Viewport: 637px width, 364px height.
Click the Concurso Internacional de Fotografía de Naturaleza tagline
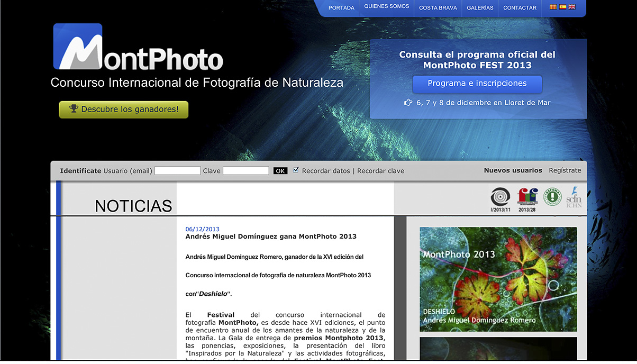click(x=197, y=83)
